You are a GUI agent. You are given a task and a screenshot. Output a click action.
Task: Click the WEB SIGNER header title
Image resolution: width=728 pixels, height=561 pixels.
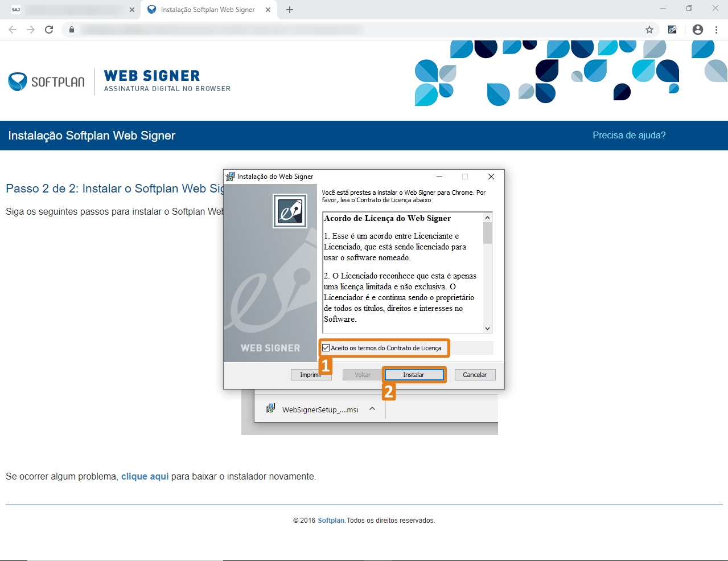point(152,76)
